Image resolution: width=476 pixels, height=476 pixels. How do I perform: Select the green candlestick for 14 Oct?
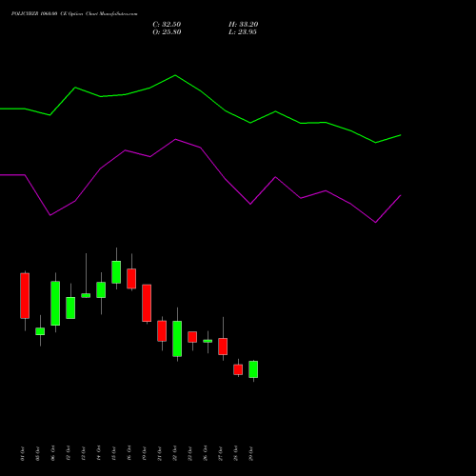pos(101,289)
